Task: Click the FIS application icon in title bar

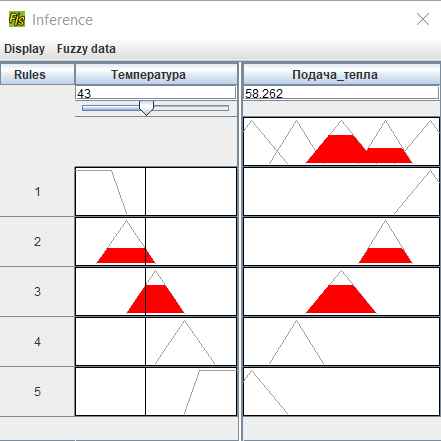Action: (17, 19)
